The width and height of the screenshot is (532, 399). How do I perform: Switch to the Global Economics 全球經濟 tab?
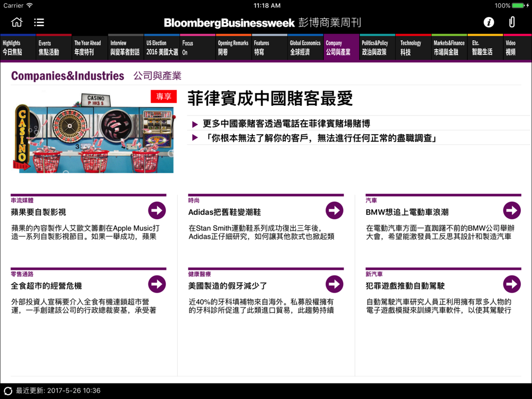305,47
